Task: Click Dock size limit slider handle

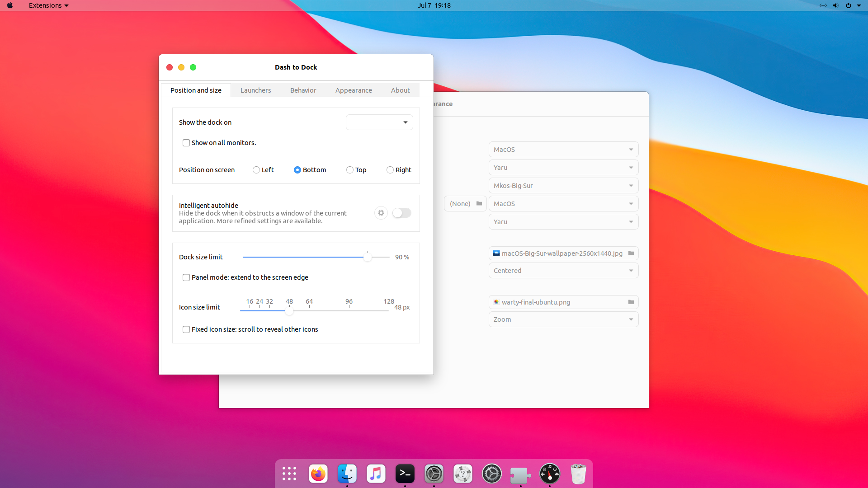Action: [368, 257]
